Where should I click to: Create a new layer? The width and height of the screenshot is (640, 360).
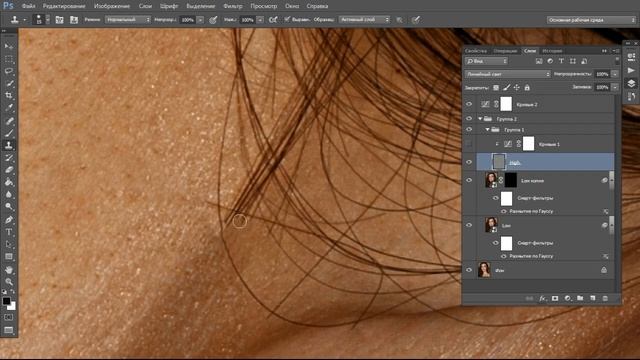point(593,298)
